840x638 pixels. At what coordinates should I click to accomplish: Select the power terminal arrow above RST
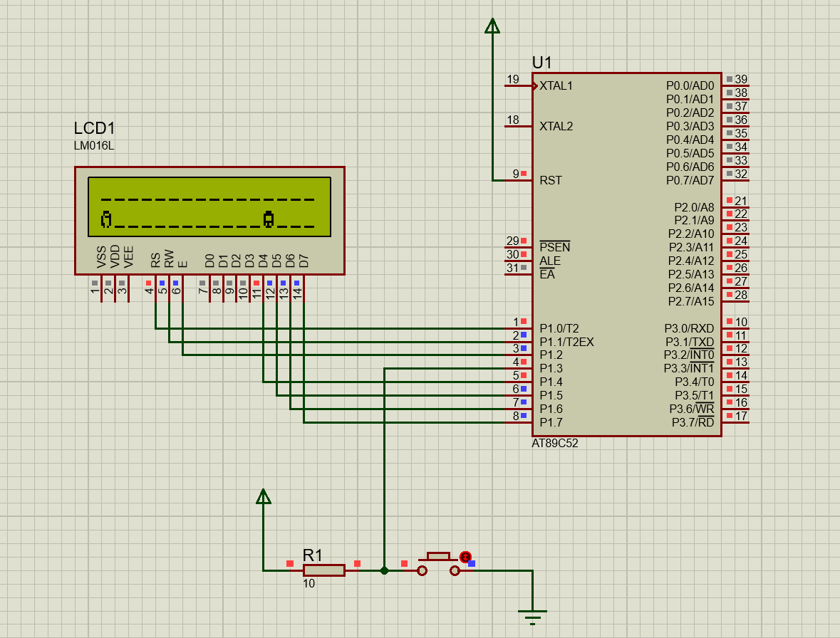(492, 26)
